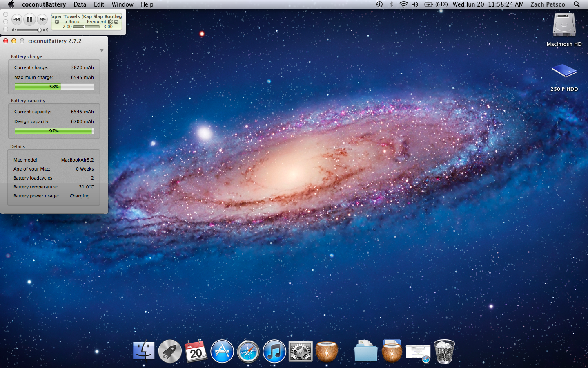The image size is (588, 368).
Task: Open Calendar from the Dock
Action: pyautogui.click(x=196, y=351)
